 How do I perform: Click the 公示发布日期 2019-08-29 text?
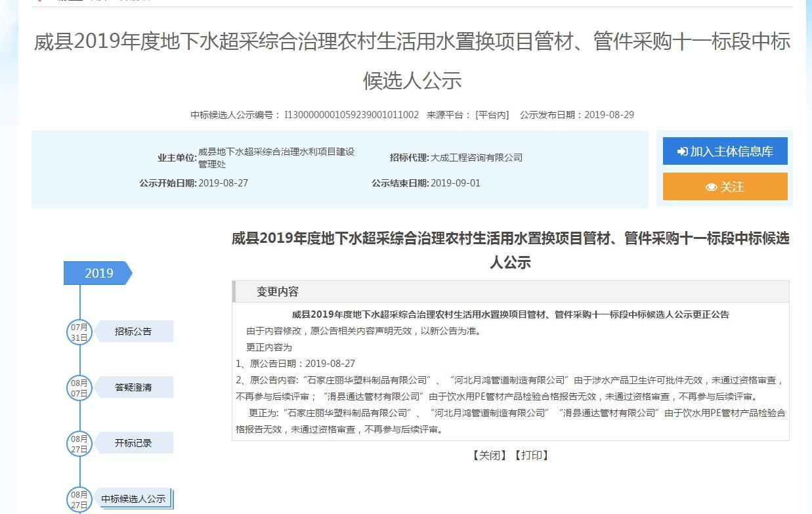click(x=577, y=115)
